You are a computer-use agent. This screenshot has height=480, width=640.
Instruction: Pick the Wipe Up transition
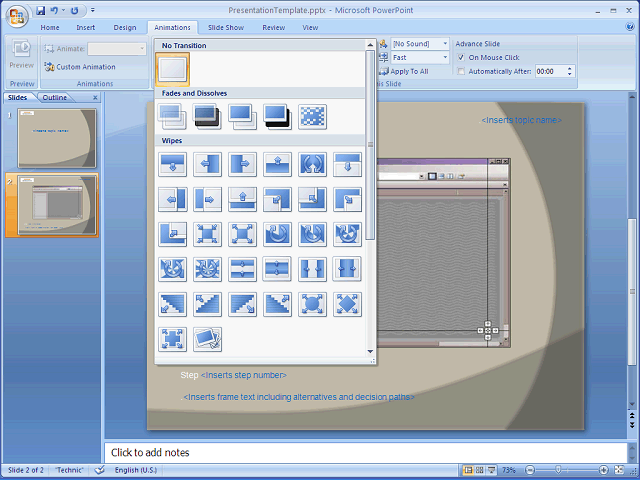pyautogui.click(x=277, y=164)
